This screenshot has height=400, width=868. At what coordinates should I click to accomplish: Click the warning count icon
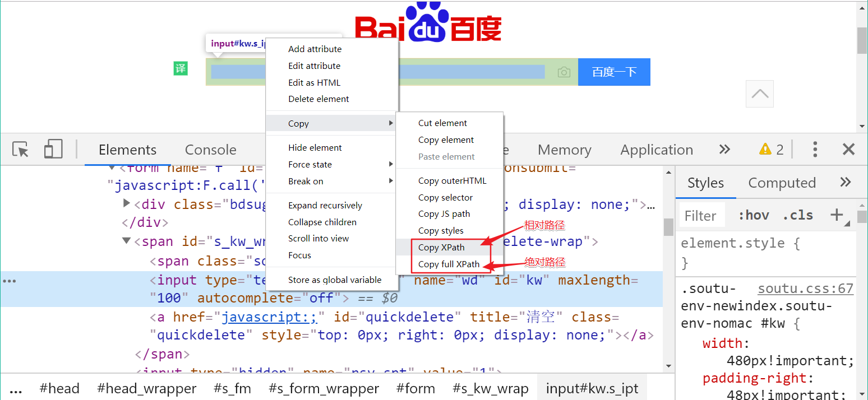point(771,149)
